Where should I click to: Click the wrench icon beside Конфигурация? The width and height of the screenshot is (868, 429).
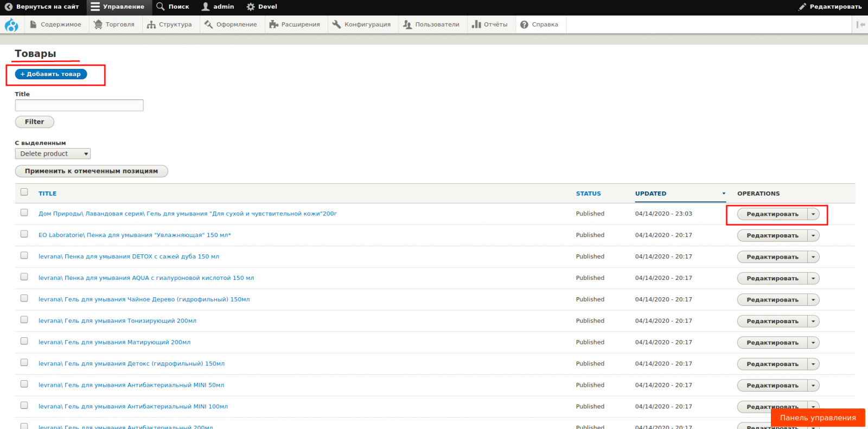(x=337, y=24)
